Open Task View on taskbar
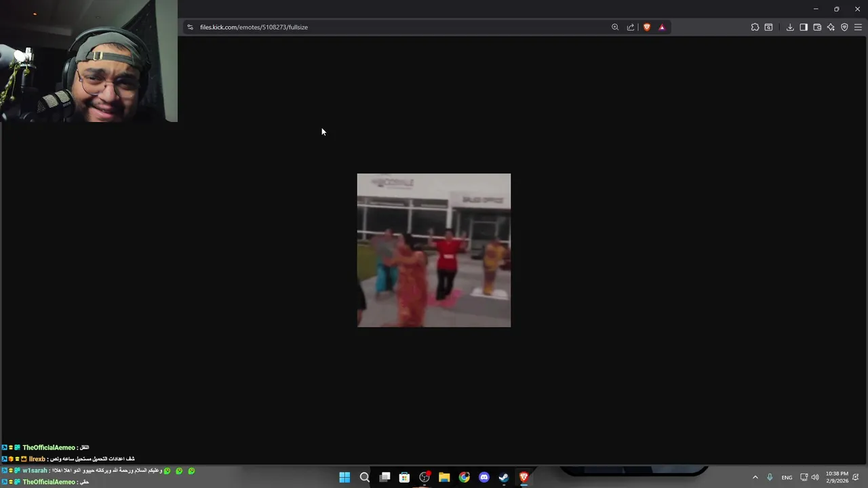Screen dimensions: 868x488 point(384,477)
